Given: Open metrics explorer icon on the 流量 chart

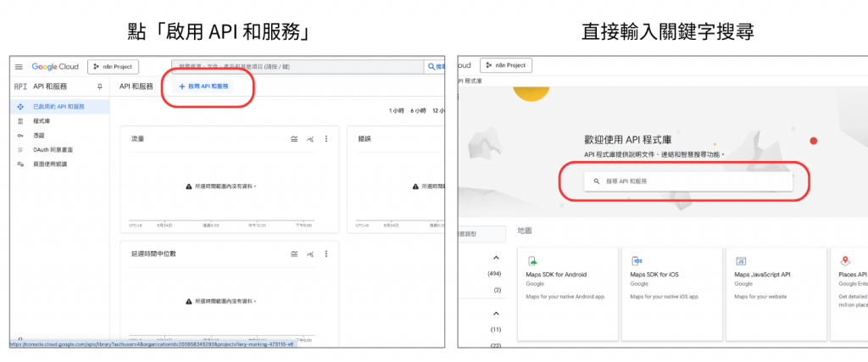Looking at the screenshot, I should click(x=310, y=139).
